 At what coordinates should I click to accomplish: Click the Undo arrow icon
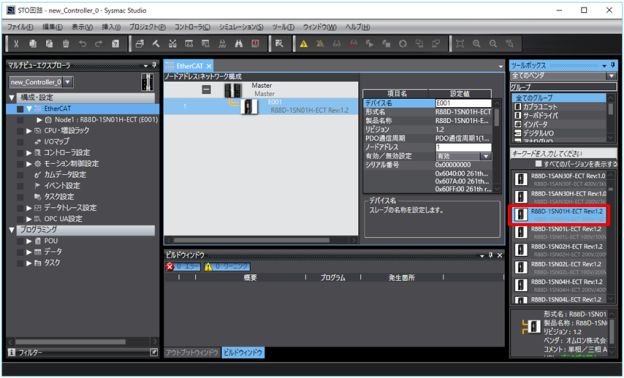(x=82, y=44)
